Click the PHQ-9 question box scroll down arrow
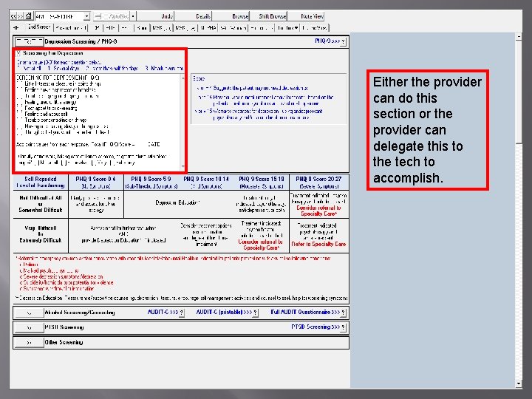 [183, 166]
